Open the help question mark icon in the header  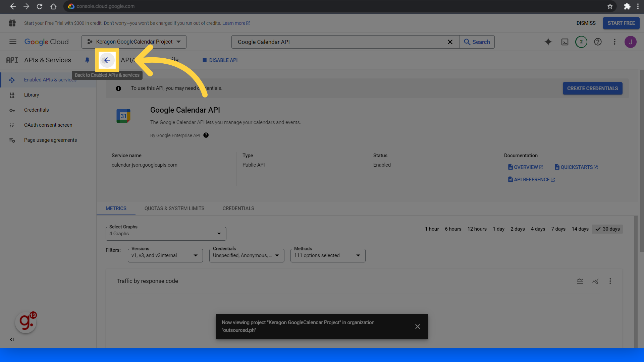click(x=598, y=42)
